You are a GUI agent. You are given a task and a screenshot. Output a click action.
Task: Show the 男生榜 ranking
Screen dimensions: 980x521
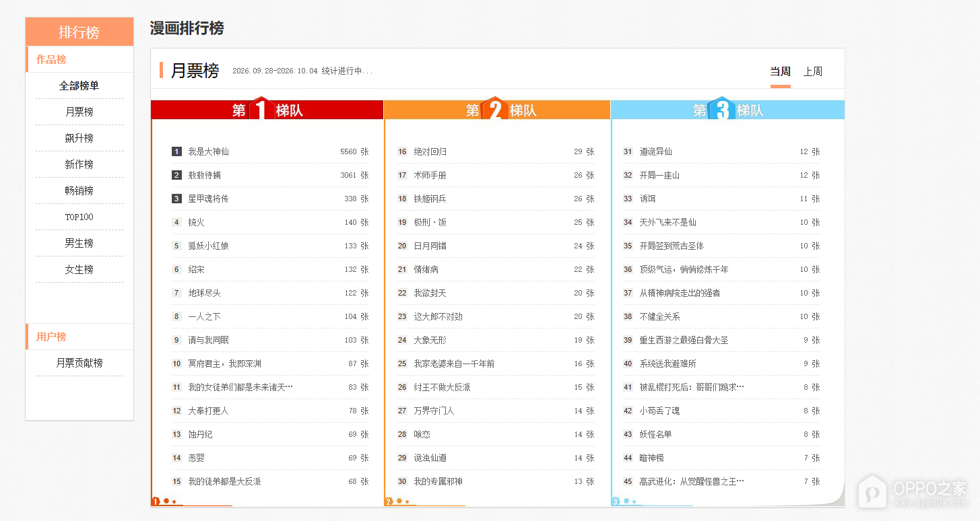pos(79,243)
